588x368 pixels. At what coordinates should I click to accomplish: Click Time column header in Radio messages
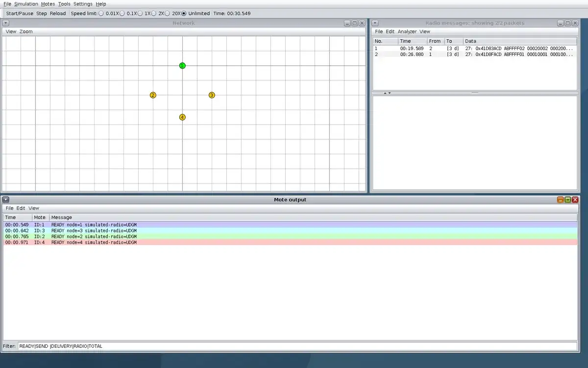[x=412, y=41]
